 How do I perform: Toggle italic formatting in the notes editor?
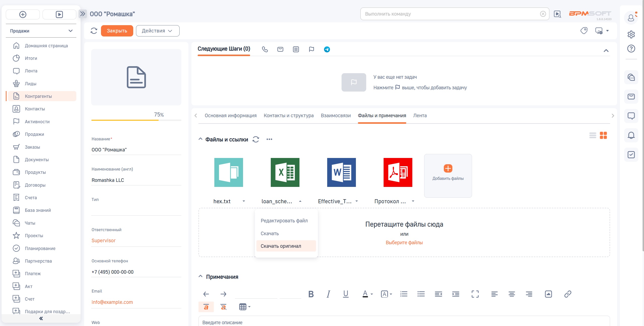pos(328,294)
